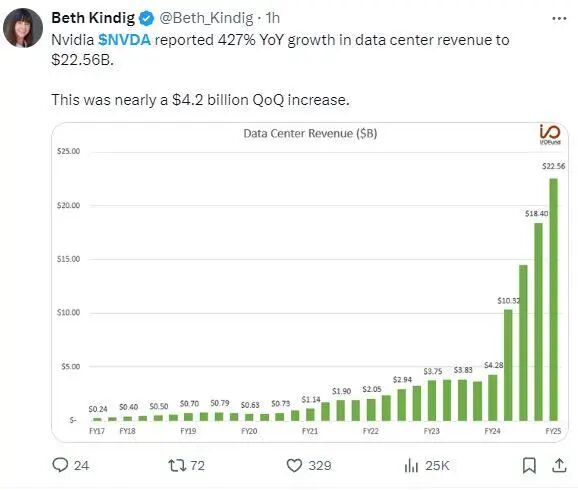578x490 pixels.
Task: Click the retweet count 72
Action: 198,465
